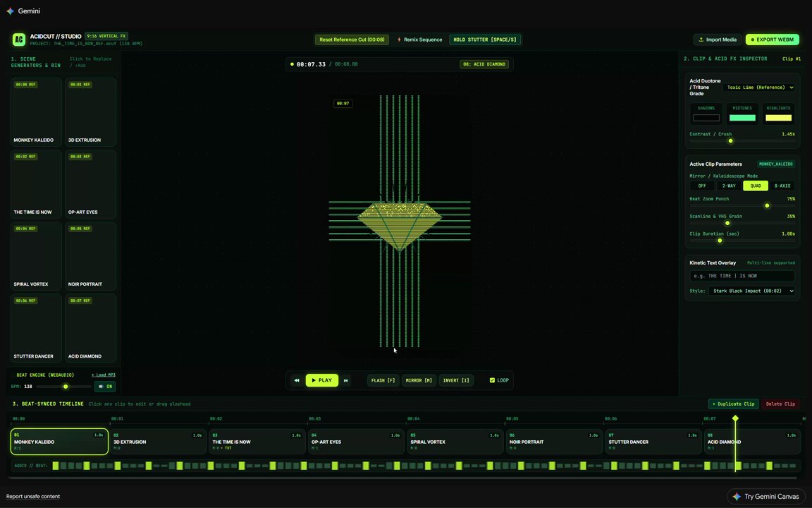Select timeline clip 03 THE TIME IS NOW
Viewport: 812px width, 508px height.
[x=257, y=442]
